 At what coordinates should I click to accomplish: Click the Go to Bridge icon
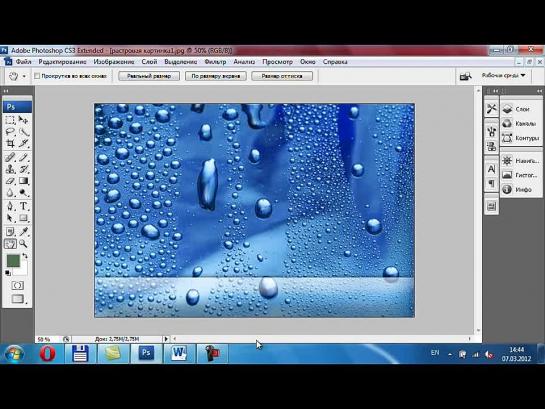click(x=465, y=76)
